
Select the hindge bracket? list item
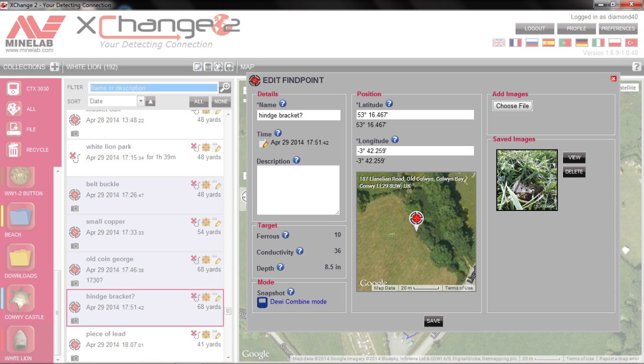[145, 308]
